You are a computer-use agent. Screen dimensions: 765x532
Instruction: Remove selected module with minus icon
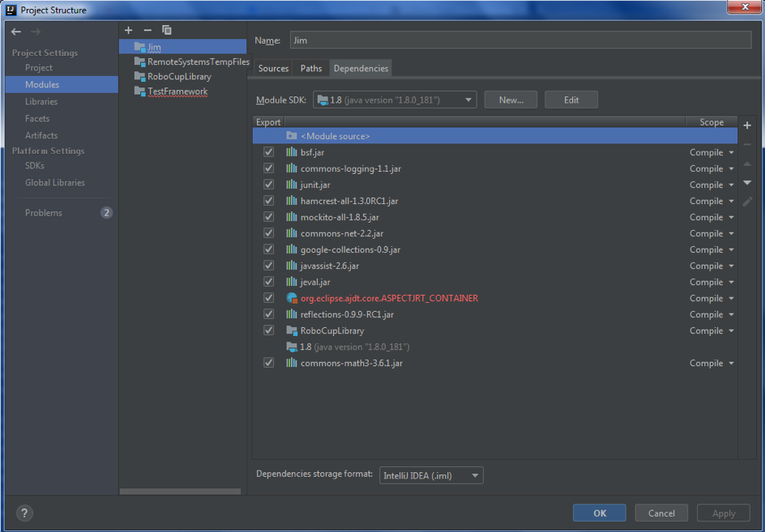coord(147,30)
